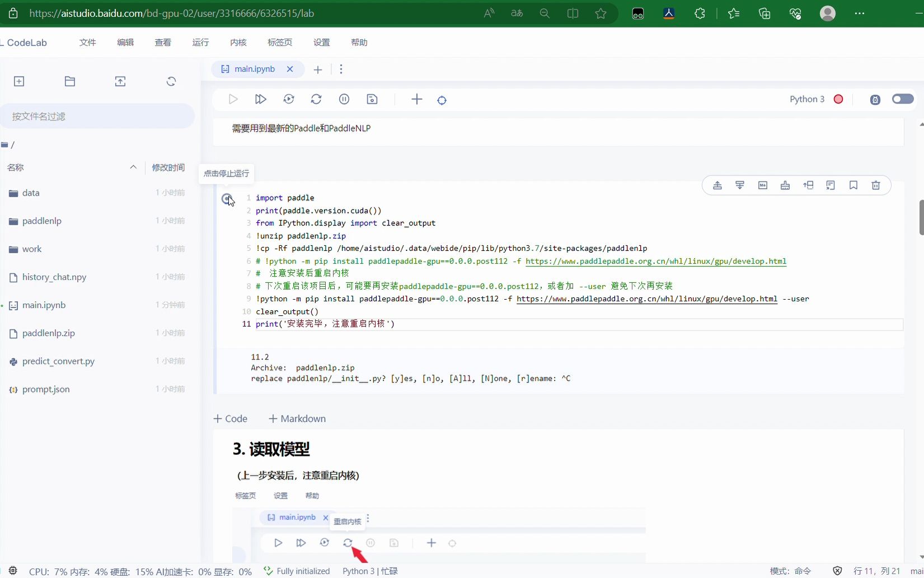Click the collapse-output icon in cell toolbar
This screenshot has width=924, height=578.
tap(831, 185)
